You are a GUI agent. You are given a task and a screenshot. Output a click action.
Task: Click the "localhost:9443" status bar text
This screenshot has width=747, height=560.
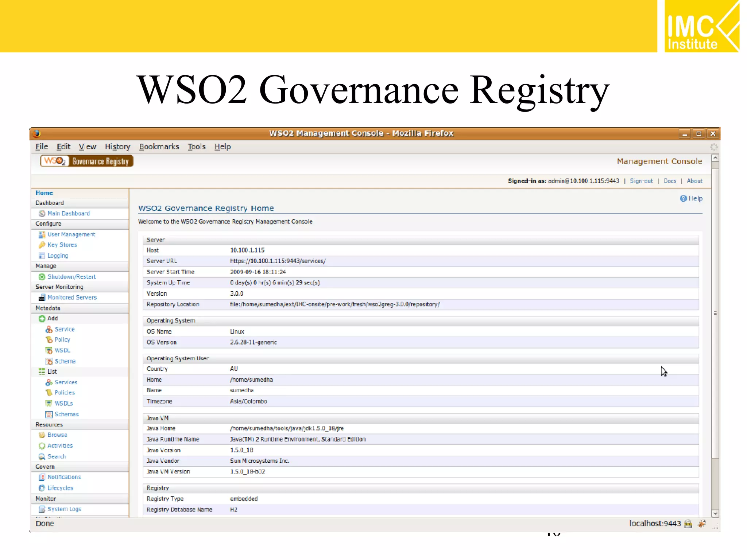(x=655, y=524)
